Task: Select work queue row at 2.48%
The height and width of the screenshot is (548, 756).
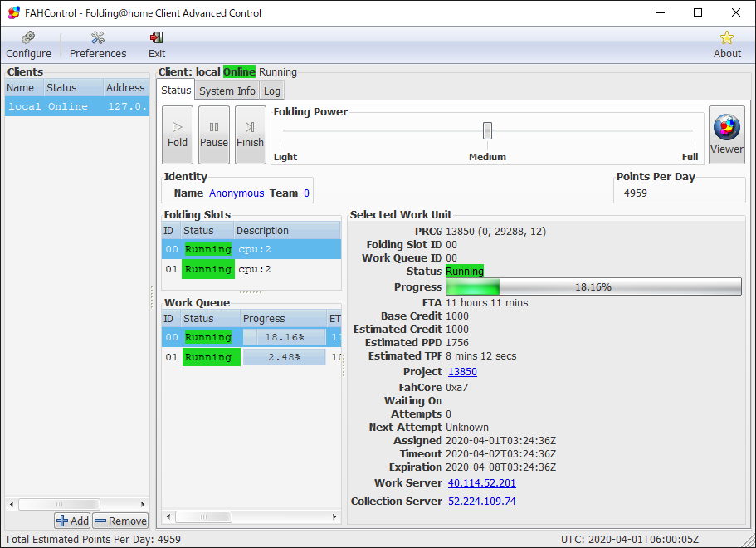Action: 251,357
